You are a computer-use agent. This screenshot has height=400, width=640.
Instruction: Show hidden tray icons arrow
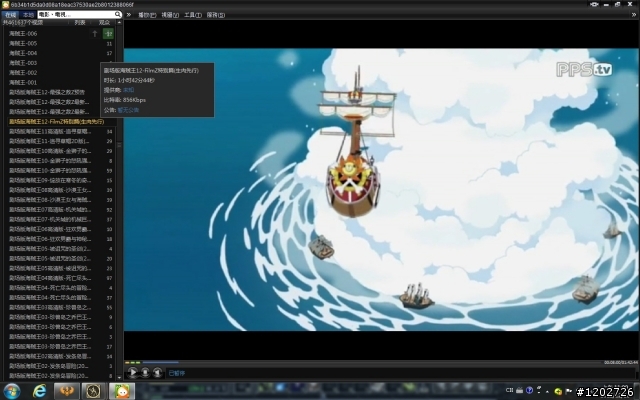click(547, 391)
